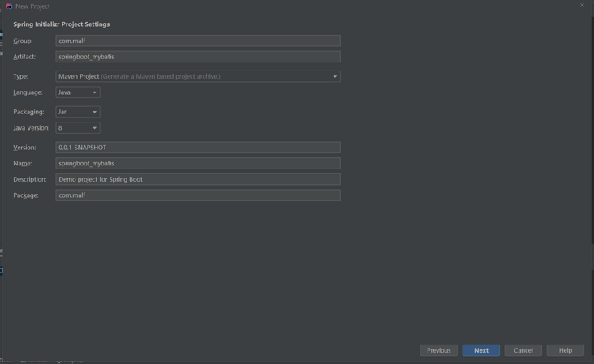Open Help for this dialog
Viewport: 594px width, 364px height.
566,350
